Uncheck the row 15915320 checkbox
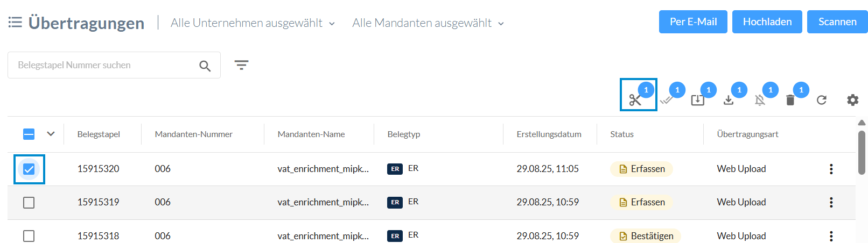 click(29, 169)
